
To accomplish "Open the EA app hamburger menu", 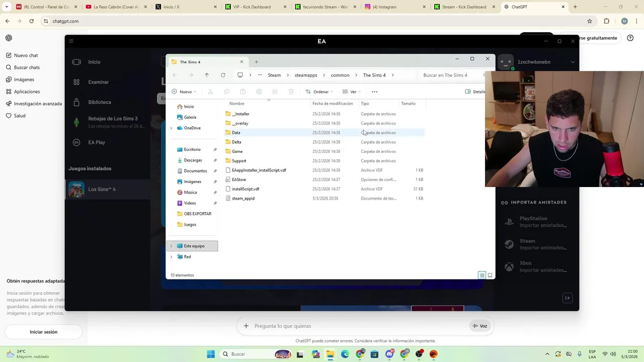I will 71,41.
